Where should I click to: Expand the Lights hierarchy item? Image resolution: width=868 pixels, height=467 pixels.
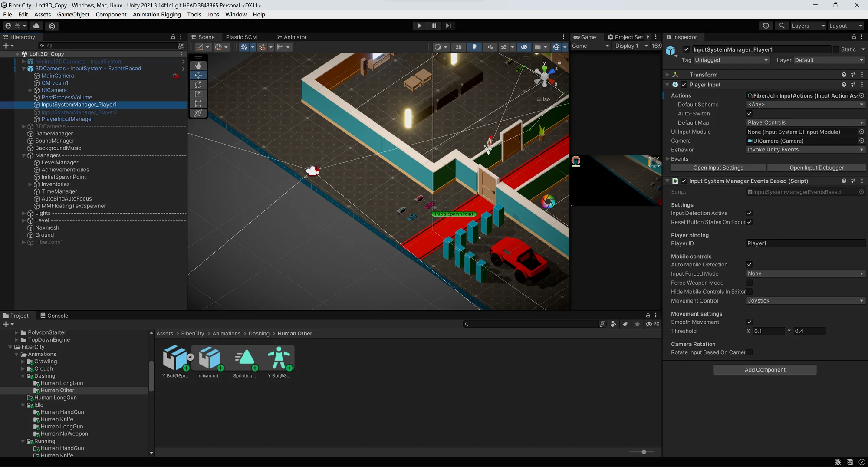(x=24, y=213)
